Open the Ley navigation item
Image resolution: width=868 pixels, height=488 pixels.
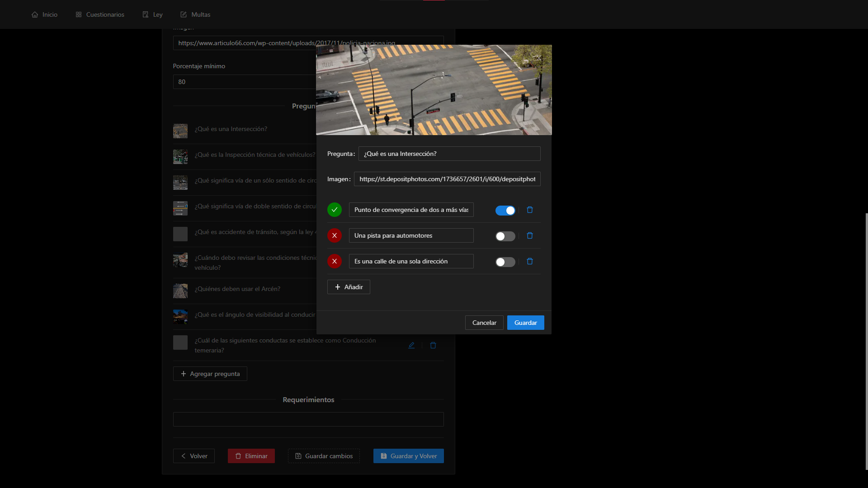(x=153, y=14)
